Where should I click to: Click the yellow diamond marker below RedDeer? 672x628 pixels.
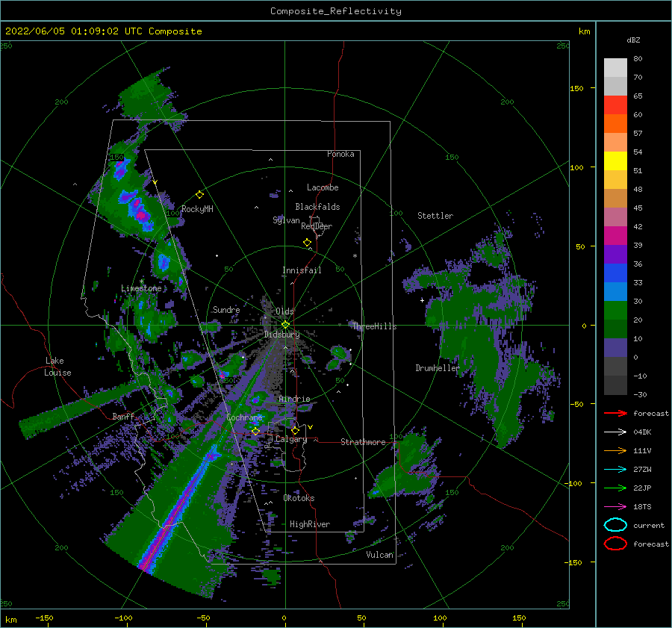tap(308, 242)
